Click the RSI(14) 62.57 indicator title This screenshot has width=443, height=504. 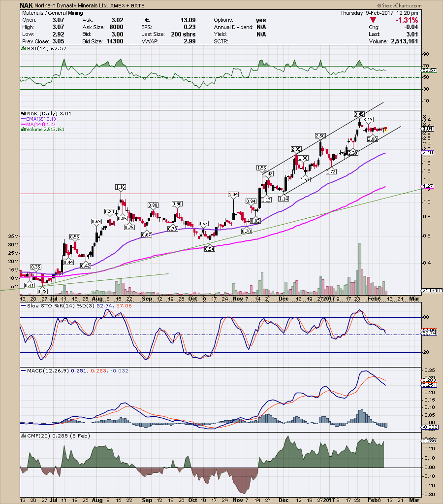tap(47, 49)
